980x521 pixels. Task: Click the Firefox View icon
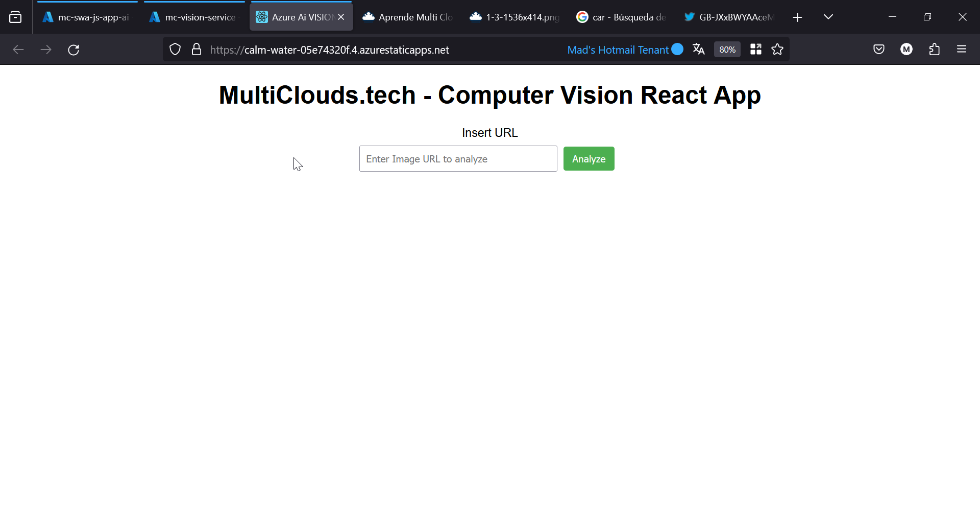[x=15, y=17]
